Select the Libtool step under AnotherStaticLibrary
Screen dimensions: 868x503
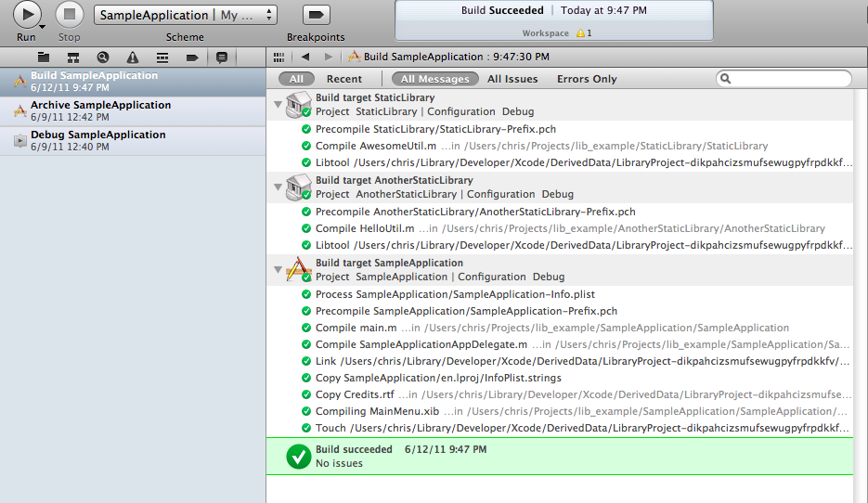tap(560, 245)
